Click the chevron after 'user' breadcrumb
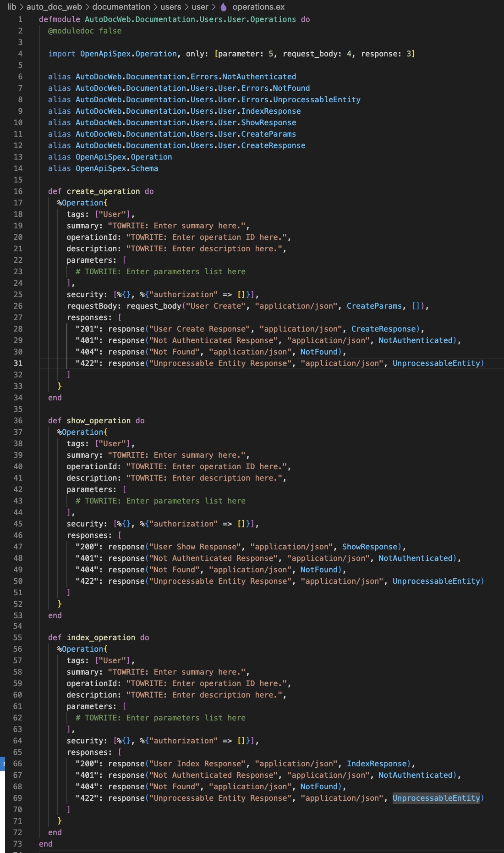The image size is (504, 853). tap(214, 7)
